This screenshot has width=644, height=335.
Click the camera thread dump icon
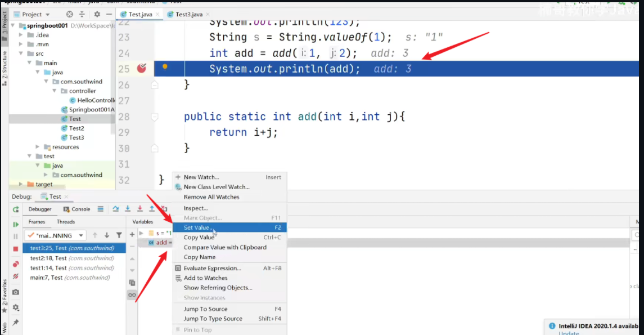tap(16, 292)
